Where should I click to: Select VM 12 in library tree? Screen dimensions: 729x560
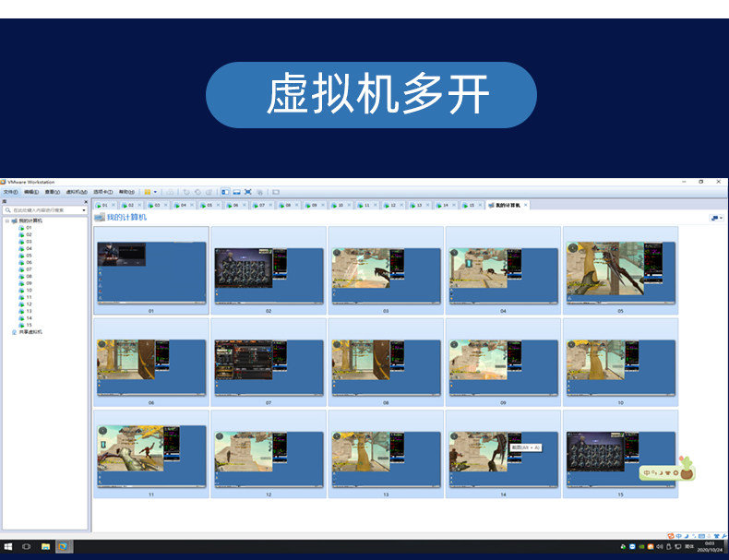click(26, 304)
